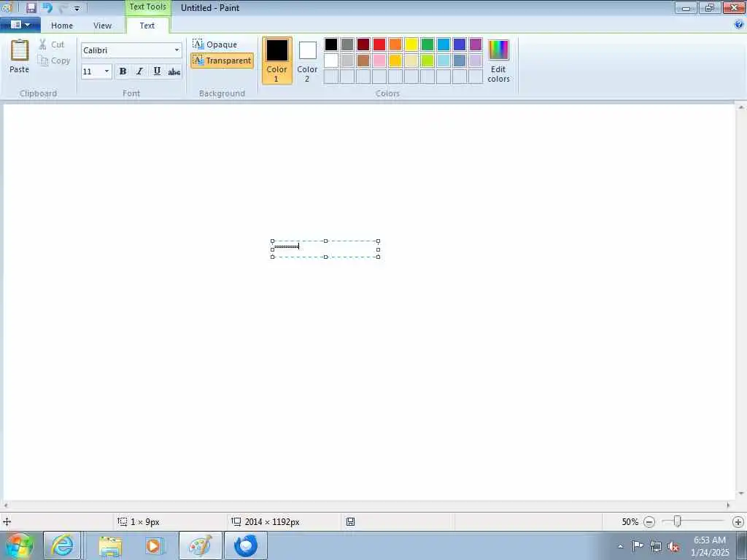Click the Cut scissors icon
Viewport: 747px width, 560px height.
(42, 44)
